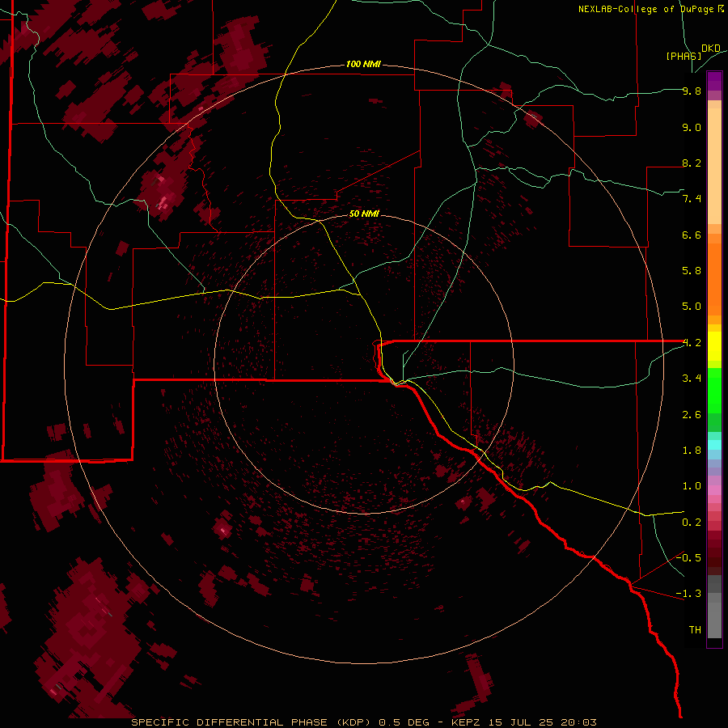728x728 pixels.
Task: Click the 5.8 legend value
Action: tap(692, 270)
